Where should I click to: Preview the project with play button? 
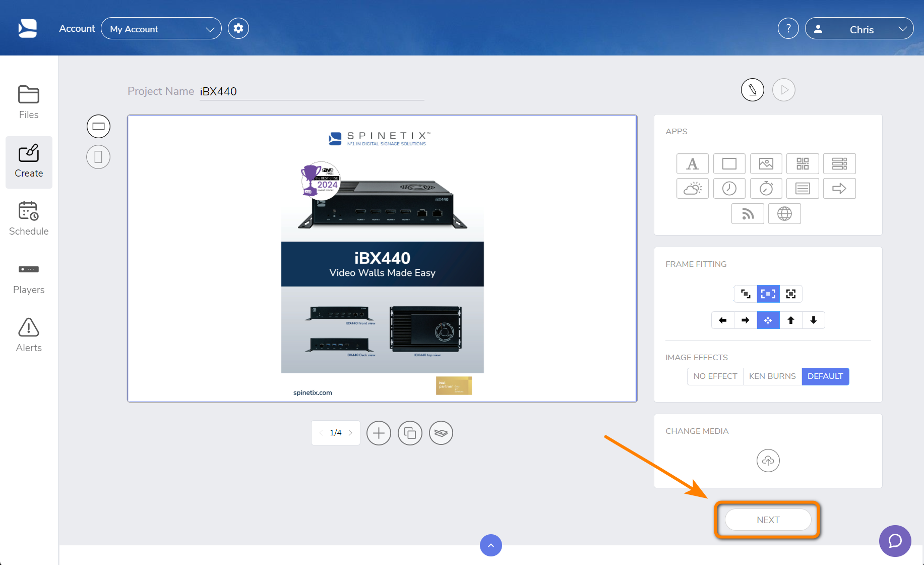[x=784, y=90]
